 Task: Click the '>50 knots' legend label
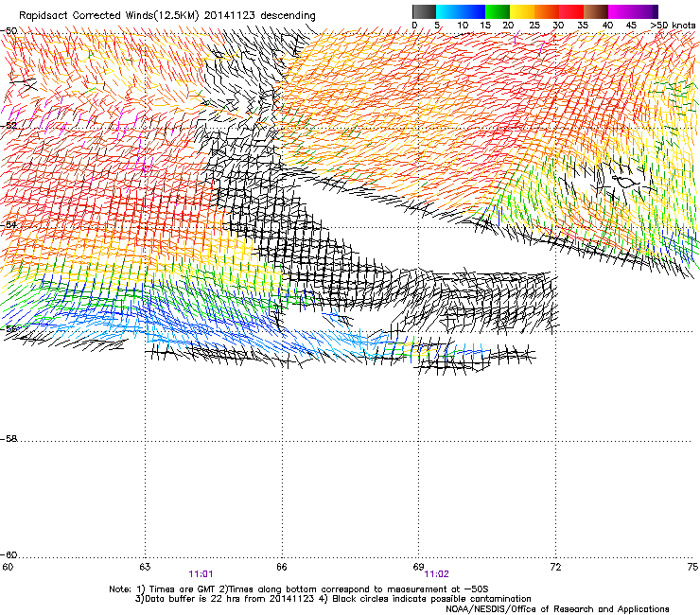(673, 26)
